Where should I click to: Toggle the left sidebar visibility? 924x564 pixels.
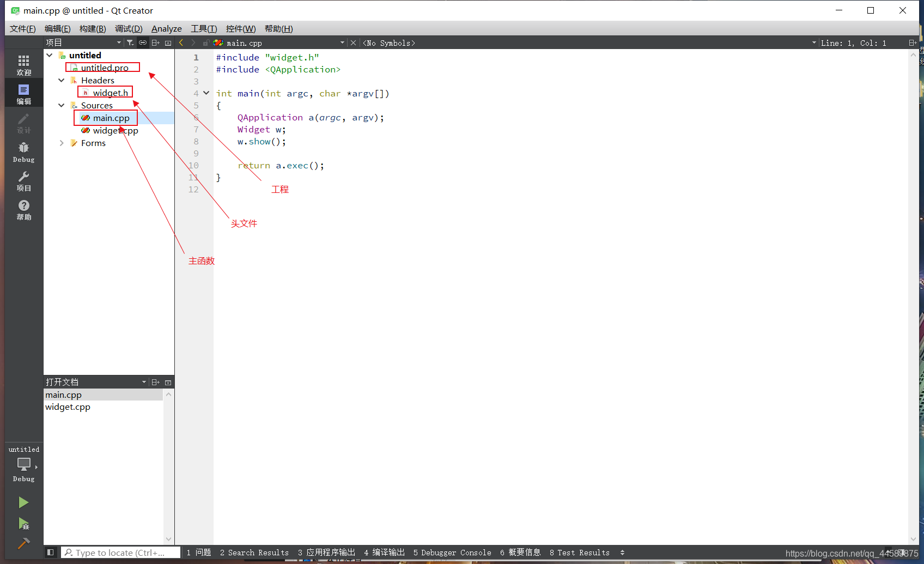point(50,552)
